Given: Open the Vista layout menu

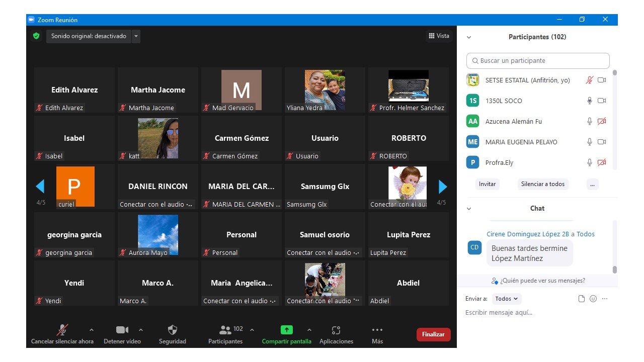Looking at the screenshot, I should tap(439, 36).
